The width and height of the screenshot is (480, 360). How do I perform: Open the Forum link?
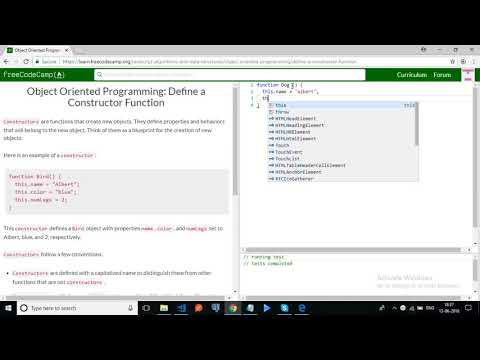click(442, 75)
